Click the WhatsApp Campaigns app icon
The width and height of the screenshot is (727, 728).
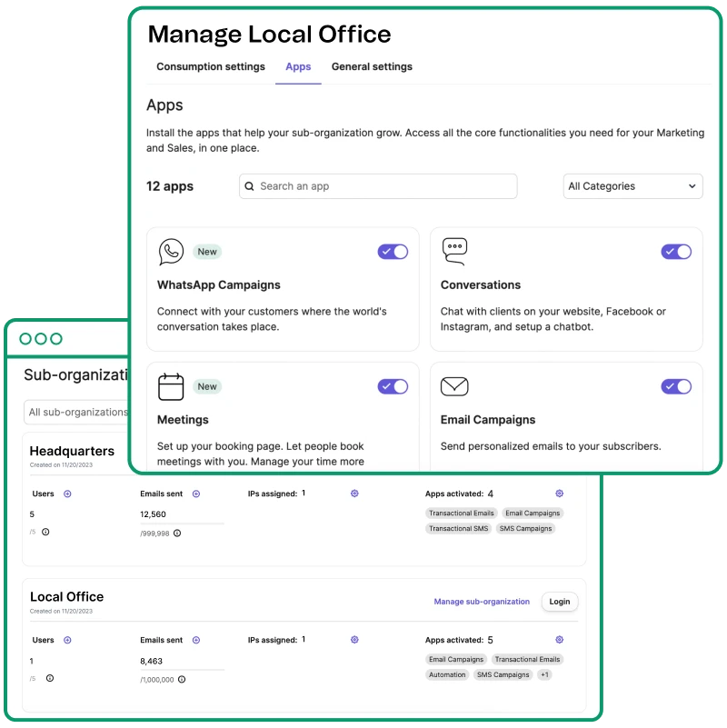171,252
